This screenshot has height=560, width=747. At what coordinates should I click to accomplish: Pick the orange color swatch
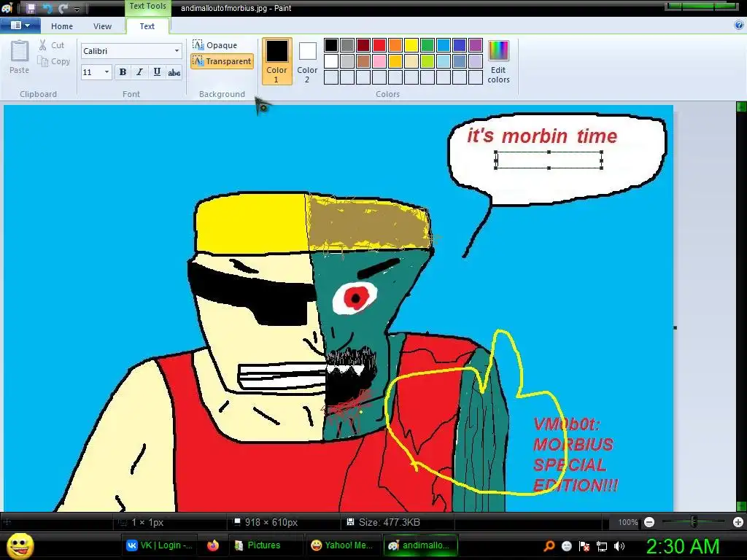[x=395, y=45]
